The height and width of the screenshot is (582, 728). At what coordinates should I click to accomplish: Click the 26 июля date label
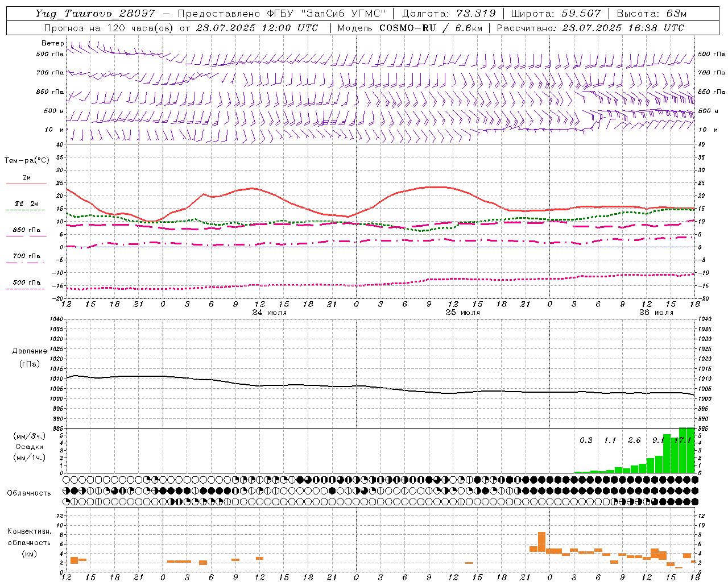click(656, 312)
